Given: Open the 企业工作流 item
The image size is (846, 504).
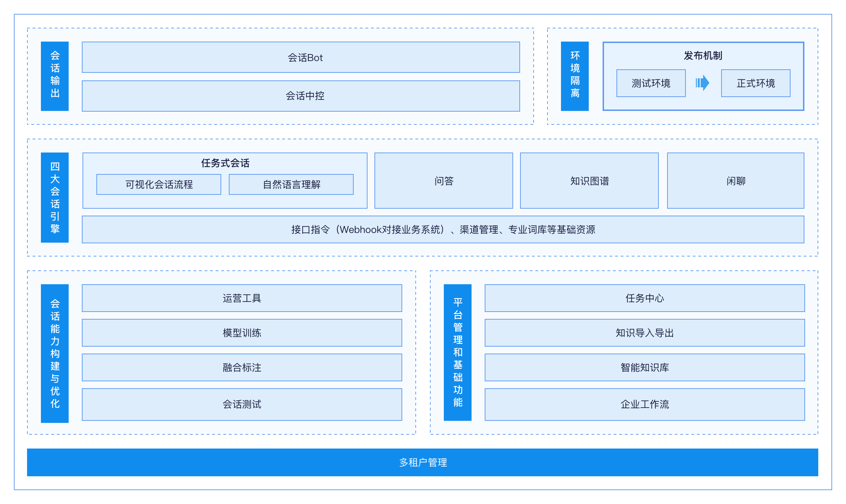Looking at the screenshot, I should [645, 405].
